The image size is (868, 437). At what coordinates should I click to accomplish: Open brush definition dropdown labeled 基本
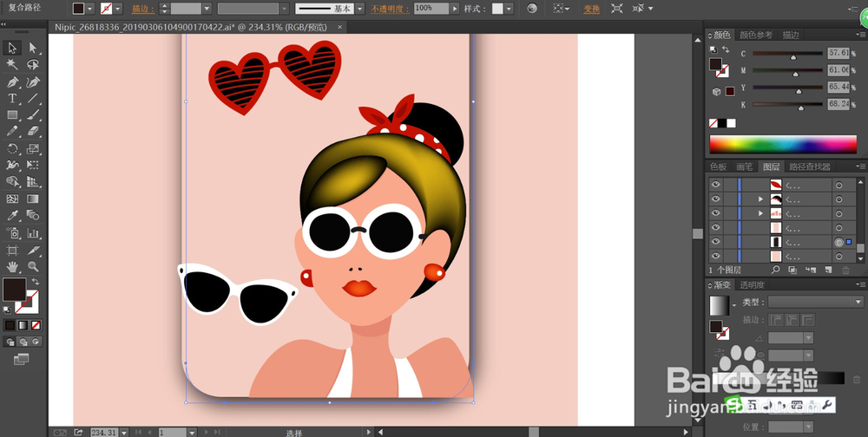click(360, 9)
